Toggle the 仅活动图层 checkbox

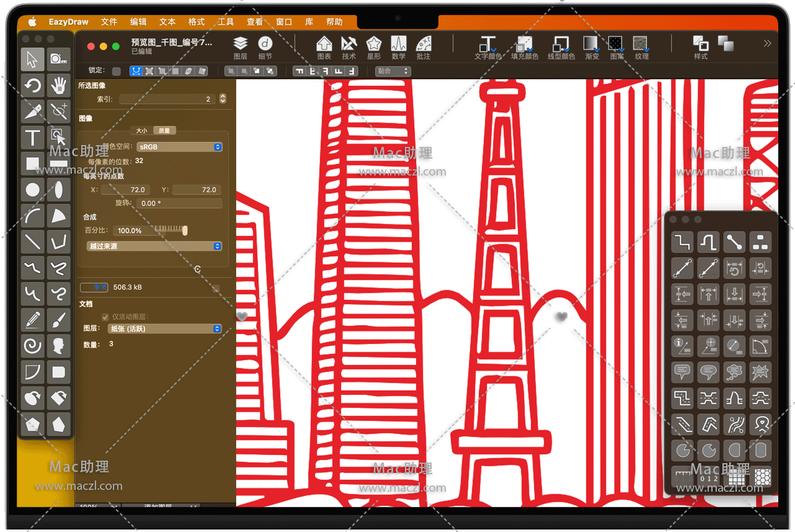point(105,317)
